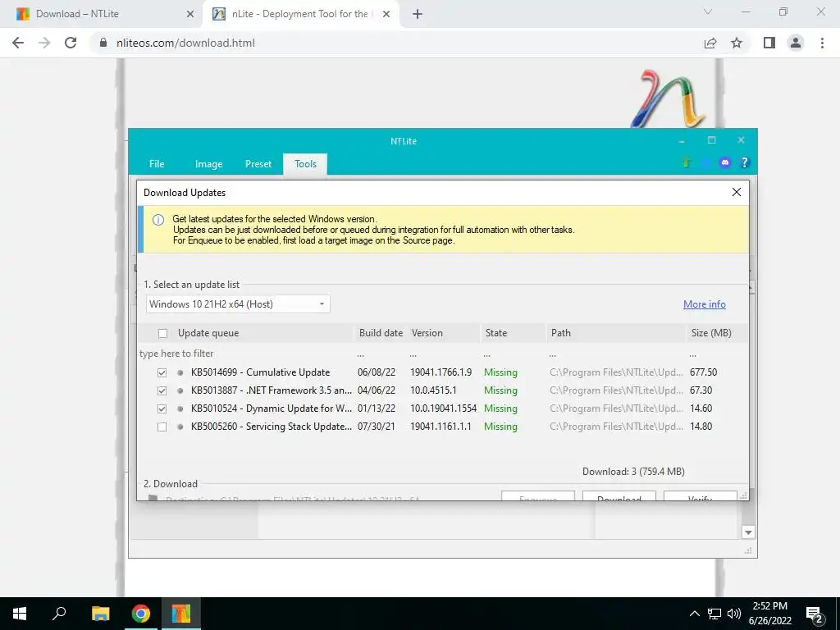840x630 pixels.
Task: Share this page using the share icon
Action: [710, 43]
